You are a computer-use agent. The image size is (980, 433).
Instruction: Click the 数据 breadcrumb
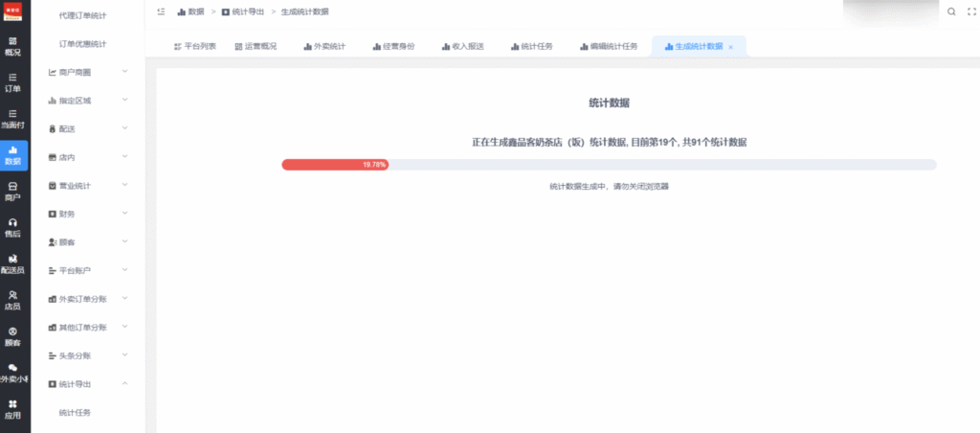[x=190, y=11]
